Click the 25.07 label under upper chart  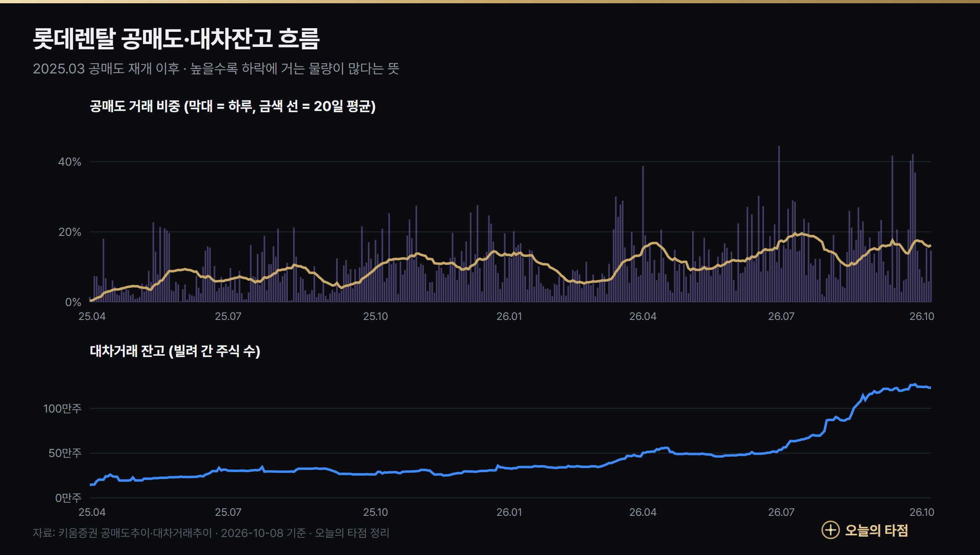[x=228, y=316]
